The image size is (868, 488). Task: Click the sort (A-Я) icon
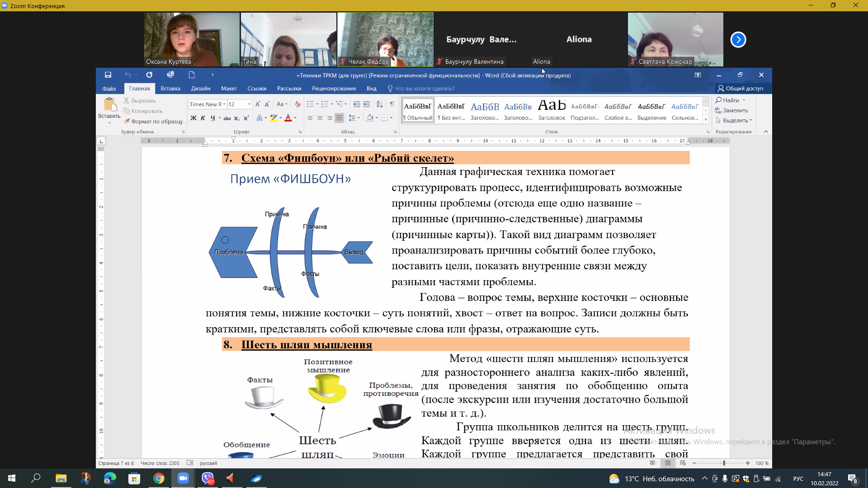pos(380,104)
